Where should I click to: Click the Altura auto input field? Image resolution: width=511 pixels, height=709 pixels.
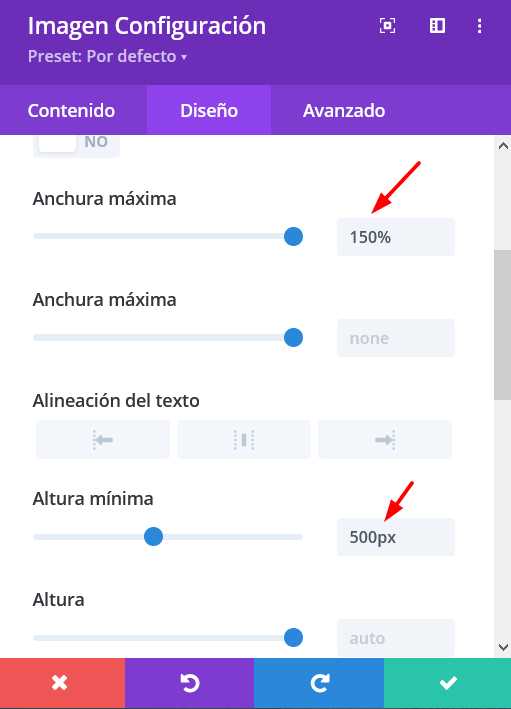[x=396, y=638]
